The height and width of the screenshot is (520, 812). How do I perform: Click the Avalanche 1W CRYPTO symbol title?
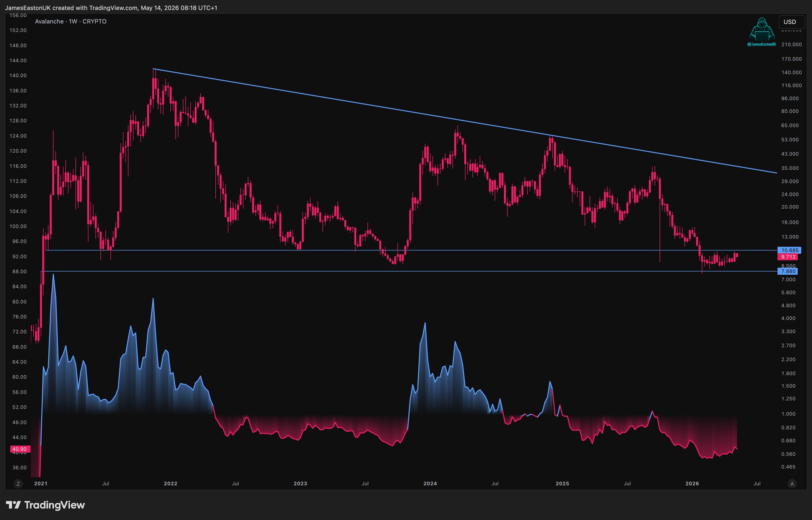coord(71,21)
